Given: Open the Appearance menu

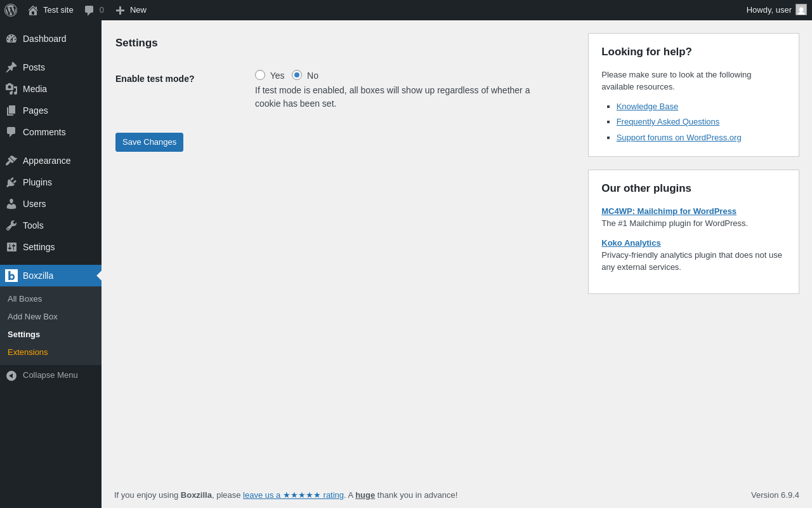Looking at the screenshot, I should [46, 161].
